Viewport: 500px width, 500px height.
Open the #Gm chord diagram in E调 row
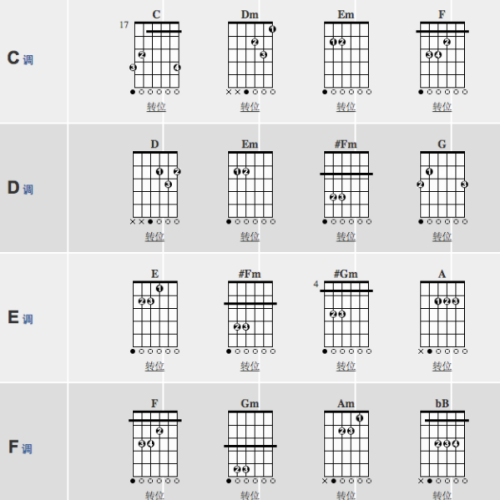pyautogui.click(x=344, y=312)
